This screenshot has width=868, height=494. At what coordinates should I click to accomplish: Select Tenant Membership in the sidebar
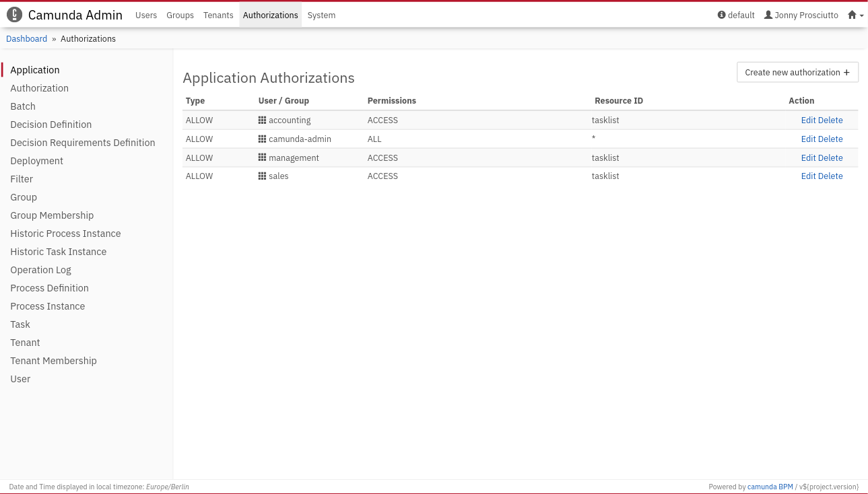click(53, 361)
